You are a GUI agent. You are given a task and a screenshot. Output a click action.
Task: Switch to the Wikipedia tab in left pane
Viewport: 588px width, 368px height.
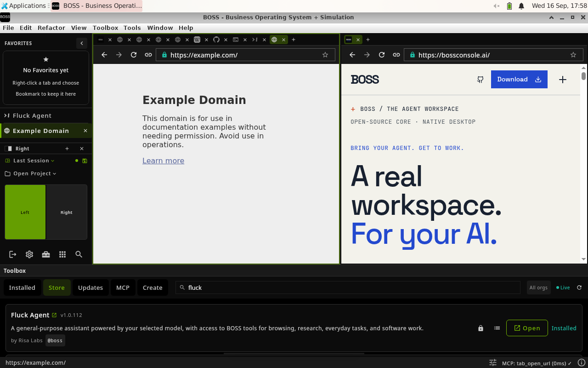(x=197, y=40)
